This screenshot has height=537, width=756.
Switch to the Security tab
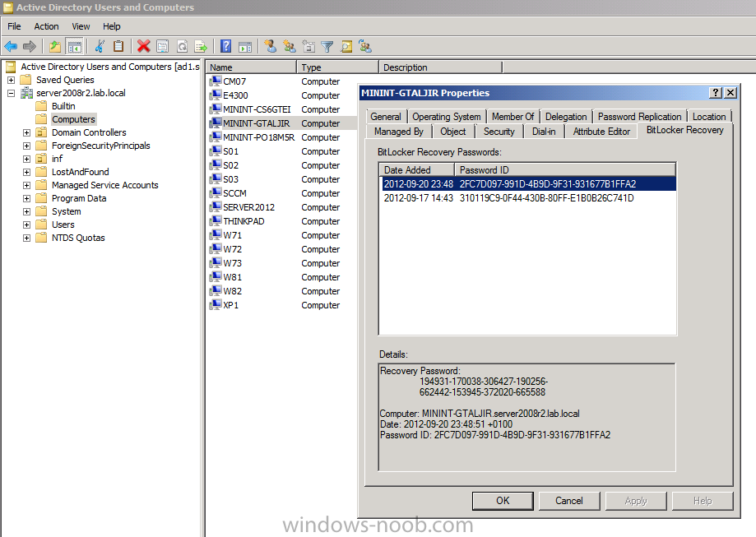pyautogui.click(x=499, y=132)
